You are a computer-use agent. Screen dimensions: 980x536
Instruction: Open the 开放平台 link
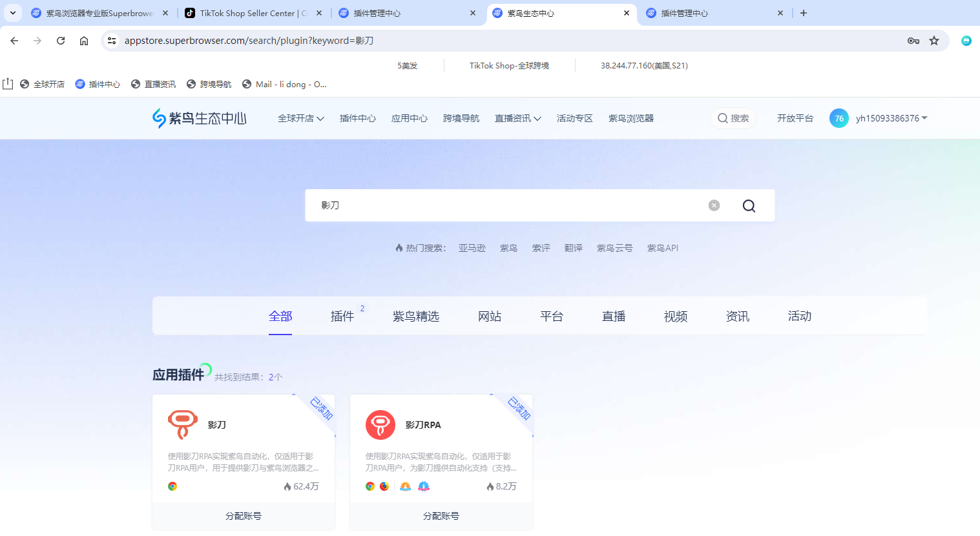coord(795,118)
